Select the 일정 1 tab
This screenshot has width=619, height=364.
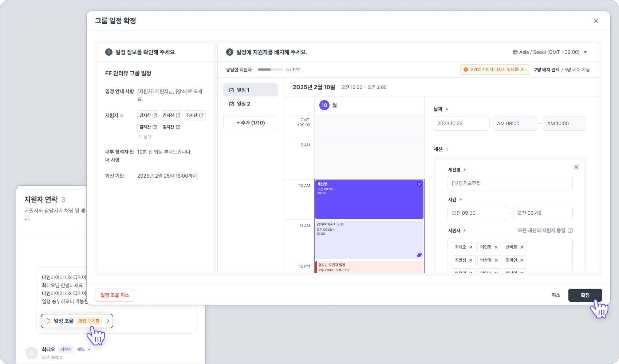coord(251,90)
